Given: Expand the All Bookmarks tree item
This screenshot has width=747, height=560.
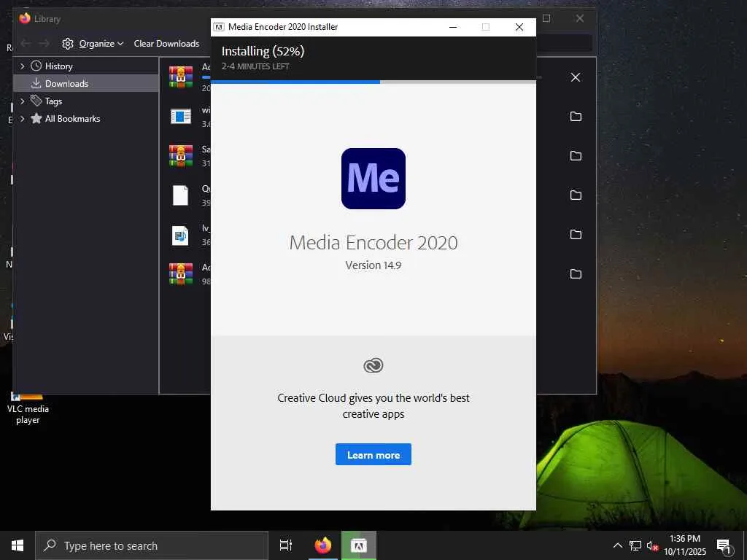Looking at the screenshot, I should point(22,119).
